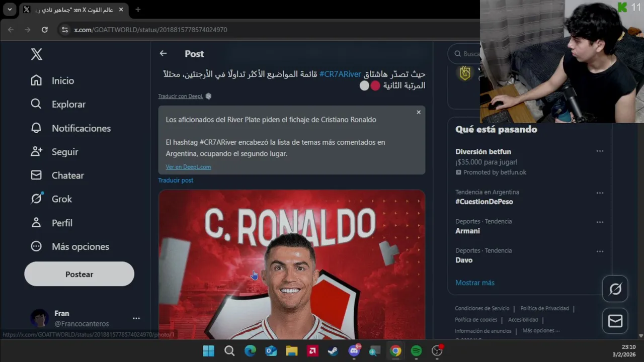The width and height of the screenshot is (644, 362).
Task: Click the floating messages envelope button
Action: click(615, 321)
